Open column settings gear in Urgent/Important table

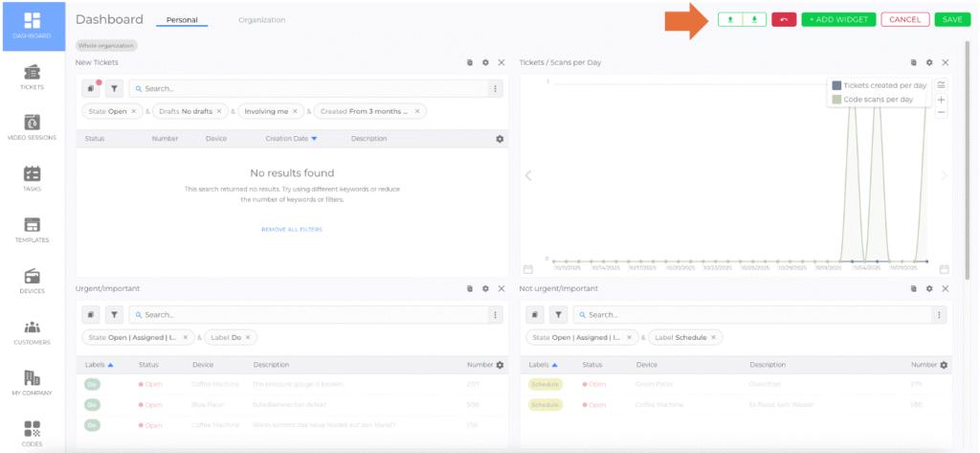coord(500,365)
